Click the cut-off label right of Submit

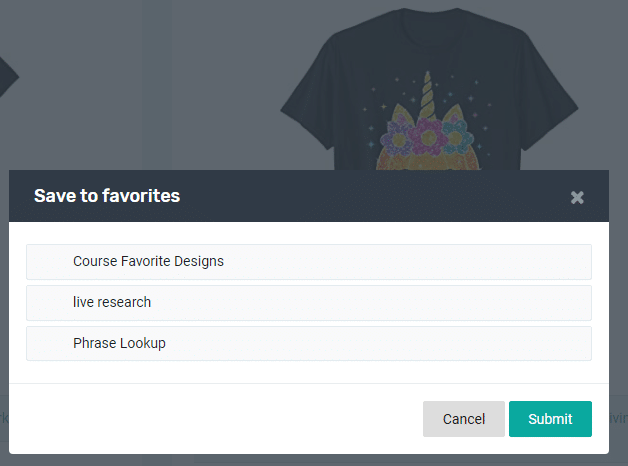point(618,418)
